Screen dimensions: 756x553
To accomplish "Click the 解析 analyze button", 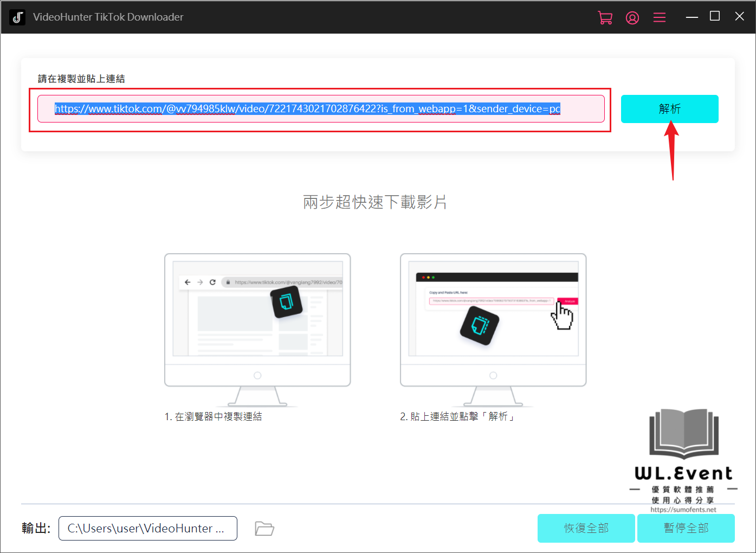I will [x=669, y=109].
